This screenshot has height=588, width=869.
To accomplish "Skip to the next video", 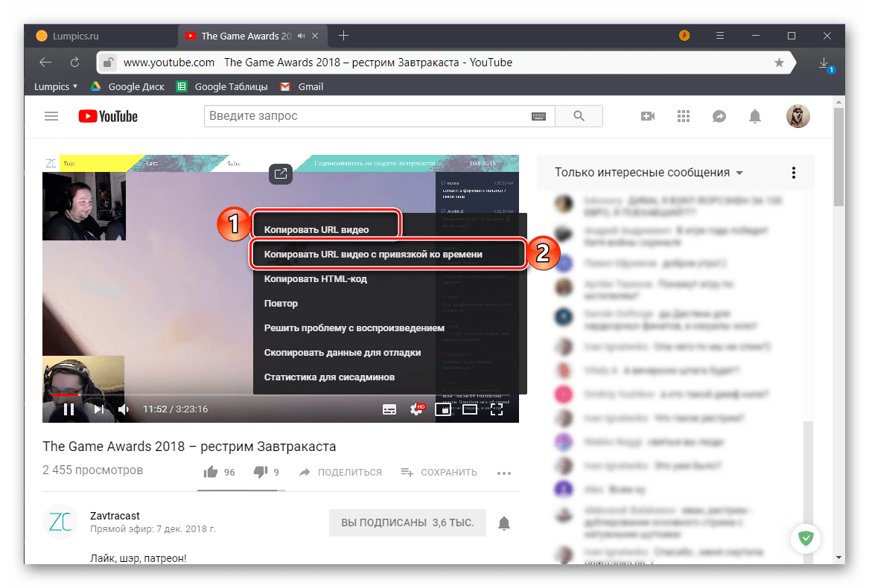I will (98, 409).
